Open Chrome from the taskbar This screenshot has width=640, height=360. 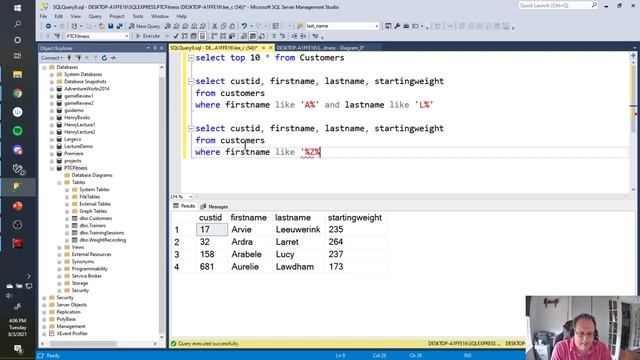17,93
